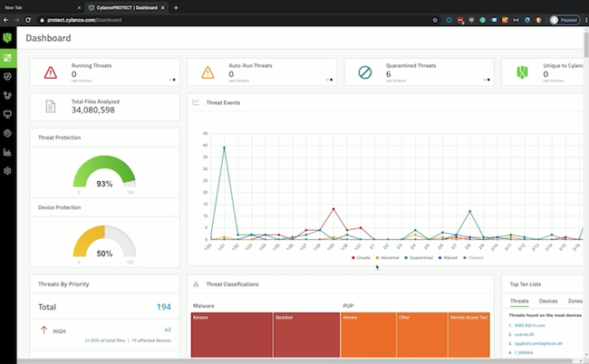Reload the page with refresh icon
The image size is (589, 364).
28,20
